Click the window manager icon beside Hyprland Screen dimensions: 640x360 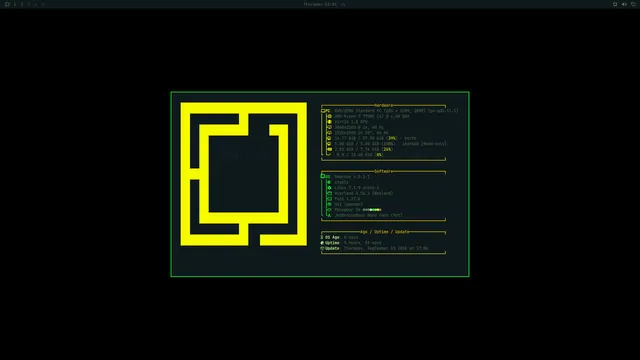point(329,193)
